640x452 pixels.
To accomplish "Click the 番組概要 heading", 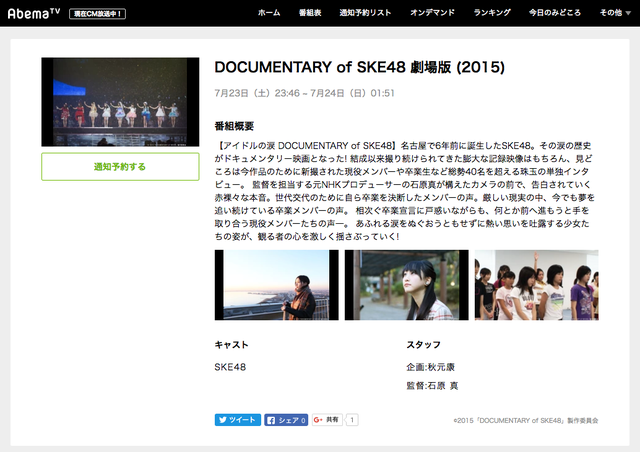I will click(234, 126).
